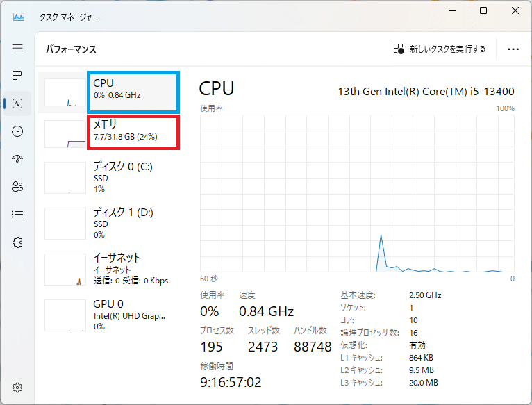Select the CPU performance item
Viewport: 532px width, 405px height.
tap(108, 92)
